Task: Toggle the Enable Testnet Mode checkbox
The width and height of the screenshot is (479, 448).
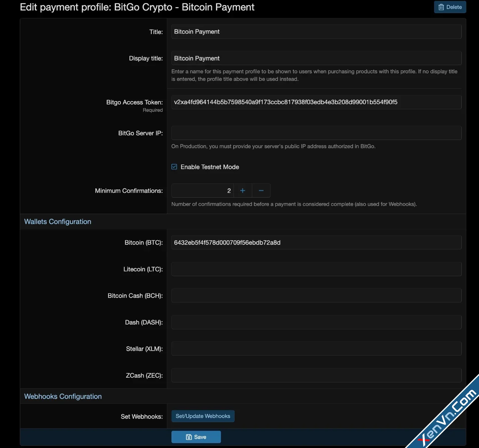Action: click(174, 167)
